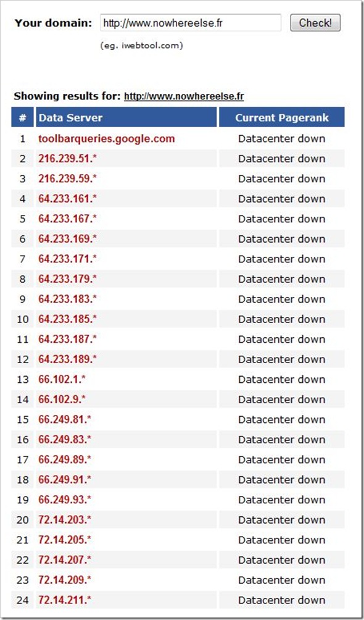Image resolution: width=364 pixels, height=620 pixels.
Task: Select the 72.14.207.* server link
Action: 65,560
